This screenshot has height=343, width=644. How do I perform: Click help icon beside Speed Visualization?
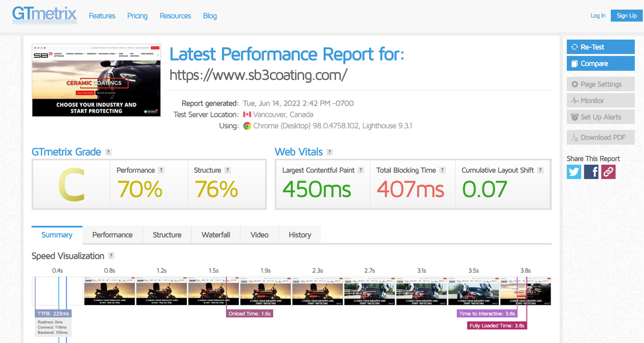pyautogui.click(x=111, y=256)
